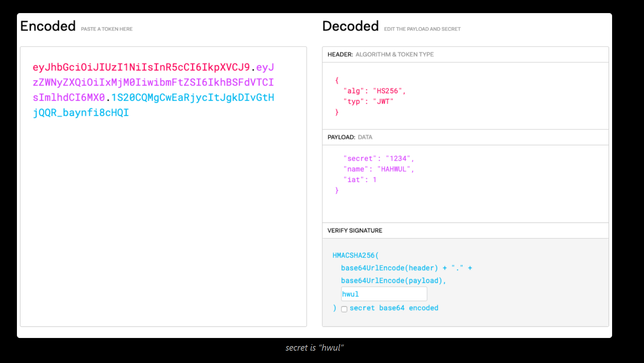644x363 pixels.
Task: Click the base64UrlEncode(payload) line
Action: click(393, 281)
